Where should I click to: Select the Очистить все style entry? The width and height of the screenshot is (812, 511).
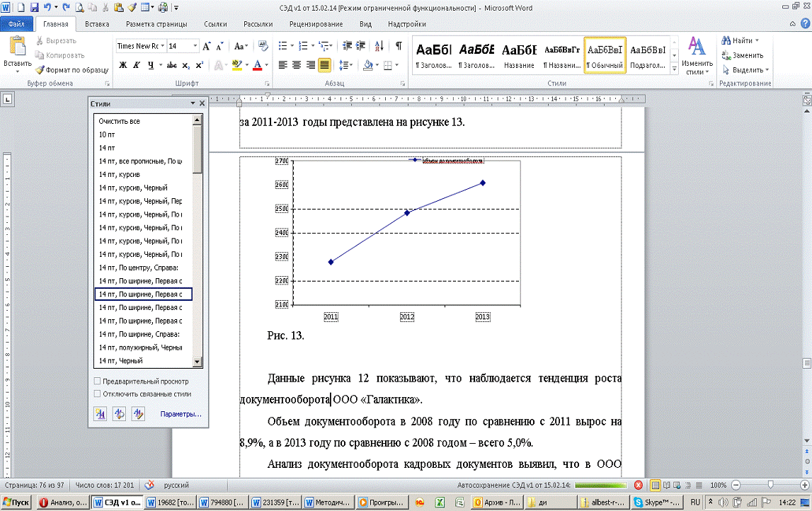120,121
